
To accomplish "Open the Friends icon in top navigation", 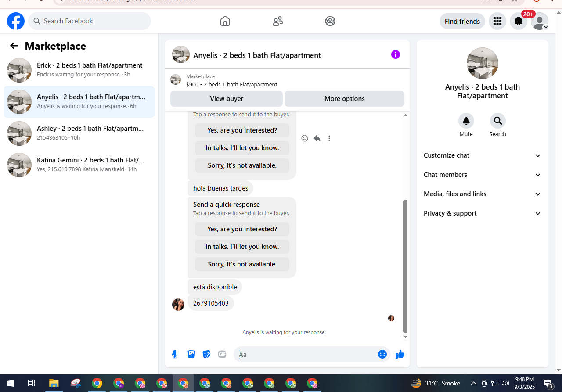I will 278,21.
